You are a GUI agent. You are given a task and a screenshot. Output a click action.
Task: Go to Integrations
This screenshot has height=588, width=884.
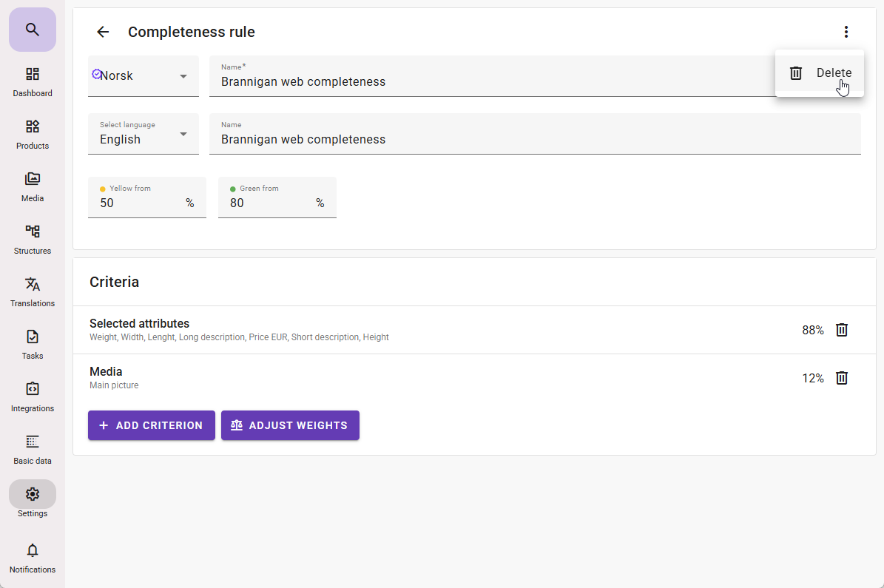[x=33, y=396]
